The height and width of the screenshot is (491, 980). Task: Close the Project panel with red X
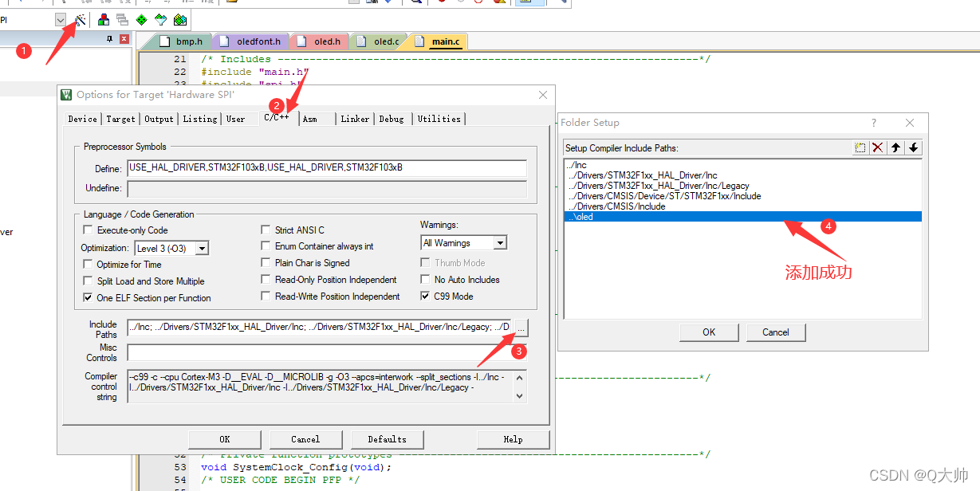[x=124, y=39]
